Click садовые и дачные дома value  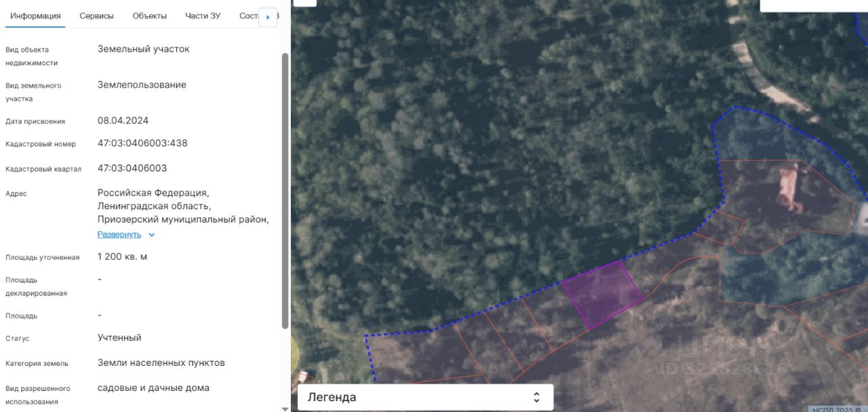pyautogui.click(x=153, y=388)
